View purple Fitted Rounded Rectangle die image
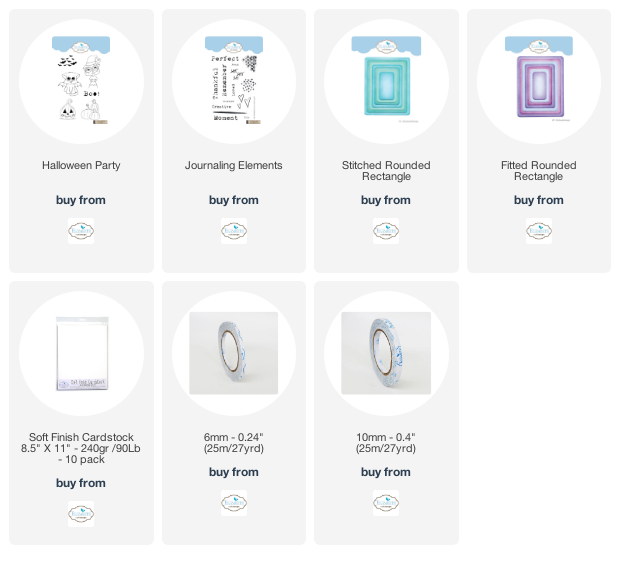Viewport: 620px width, 565px height. (539, 78)
